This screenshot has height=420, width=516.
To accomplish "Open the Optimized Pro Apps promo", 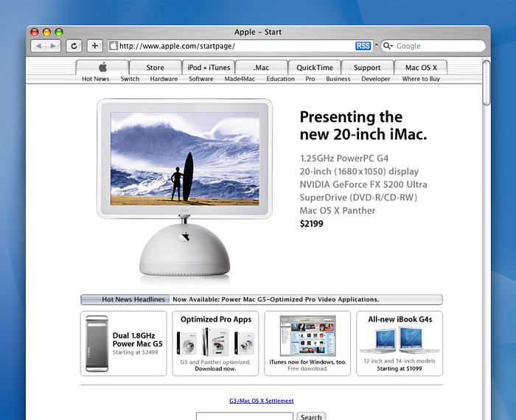I will pyautogui.click(x=215, y=343).
